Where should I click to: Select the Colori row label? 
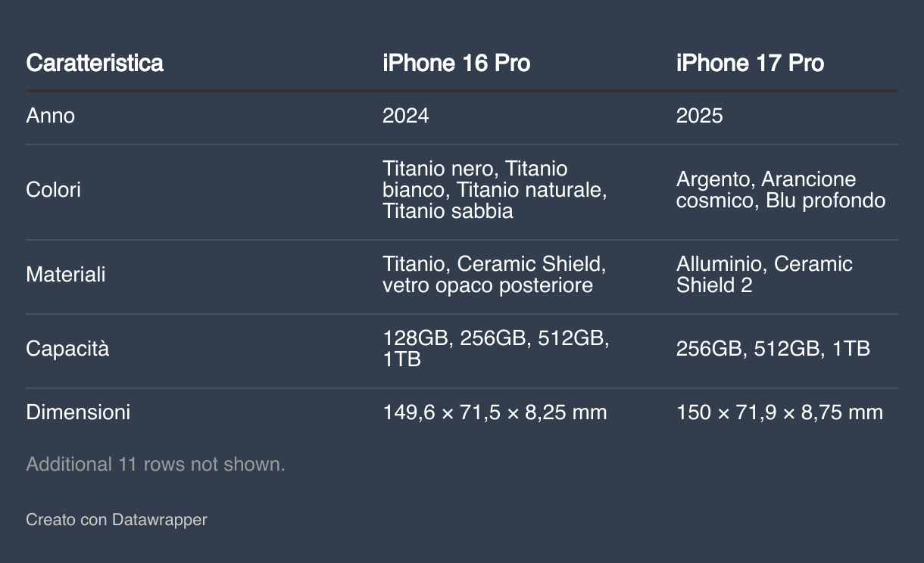coord(54,190)
